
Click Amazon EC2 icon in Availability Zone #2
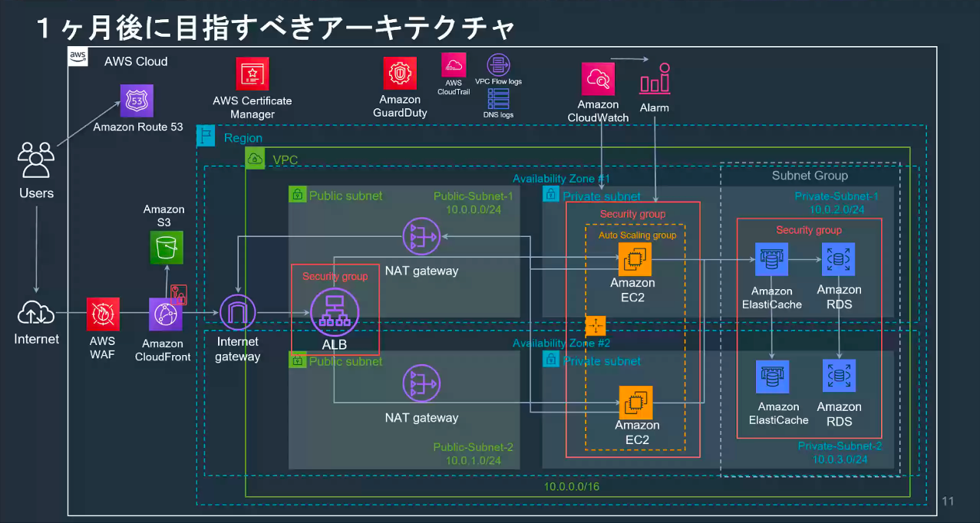(635, 402)
